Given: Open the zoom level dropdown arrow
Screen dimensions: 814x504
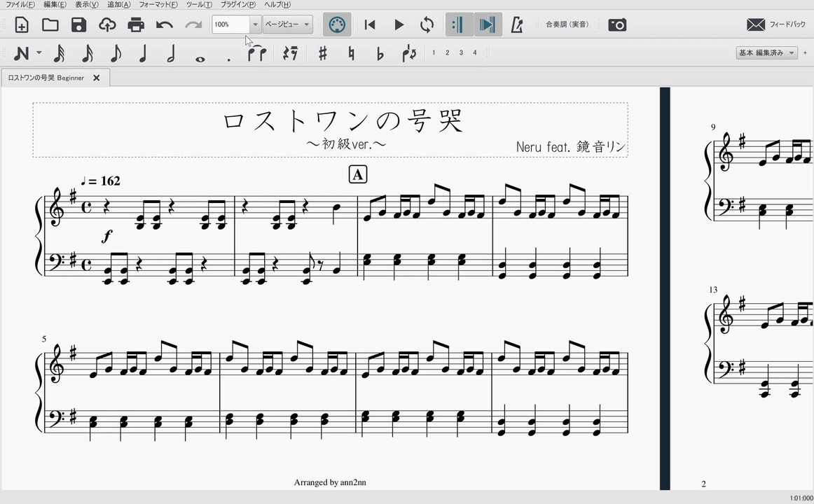Looking at the screenshot, I should [255, 24].
